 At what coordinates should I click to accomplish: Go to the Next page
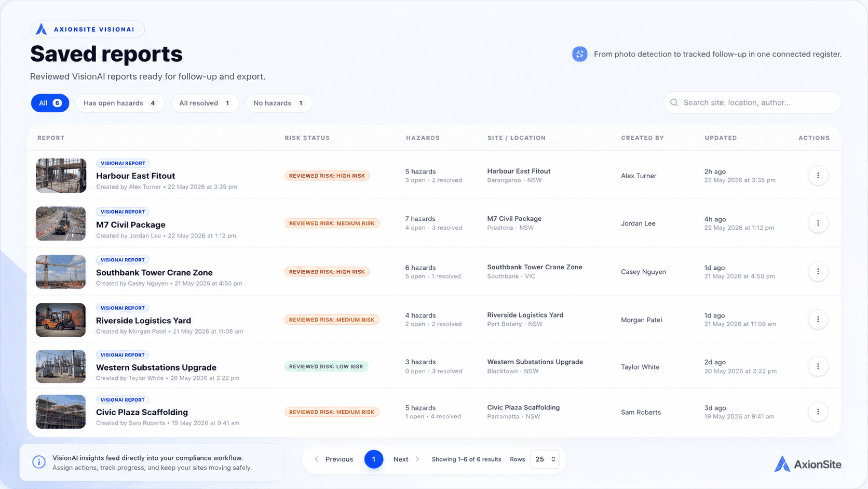(x=406, y=459)
